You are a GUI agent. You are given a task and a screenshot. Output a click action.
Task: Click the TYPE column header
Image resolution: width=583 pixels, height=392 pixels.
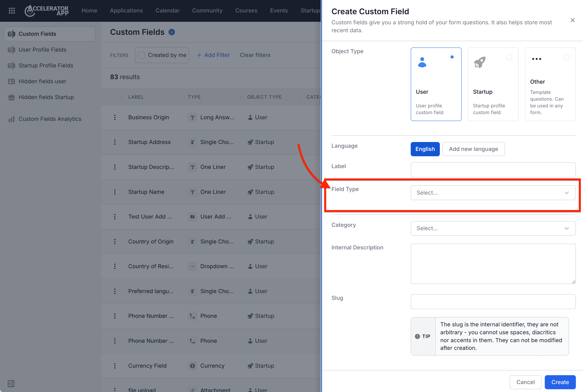click(194, 97)
